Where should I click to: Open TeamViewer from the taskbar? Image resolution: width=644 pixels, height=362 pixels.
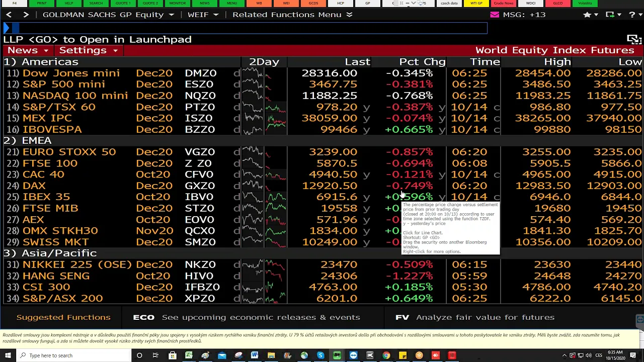[x=353, y=355]
